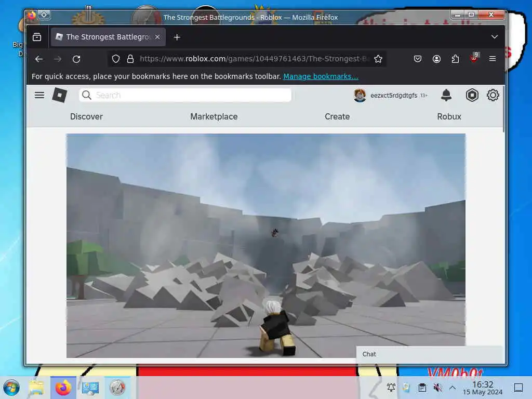Show site security padlock info
Image resolution: width=532 pixels, height=399 pixels.
point(130,59)
